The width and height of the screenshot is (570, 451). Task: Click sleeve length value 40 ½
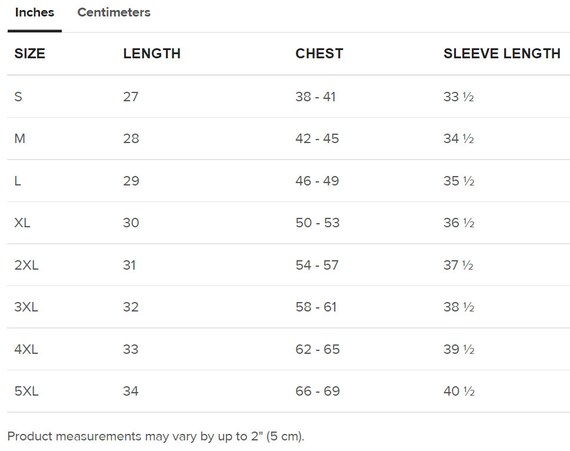(x=459, y=391)
